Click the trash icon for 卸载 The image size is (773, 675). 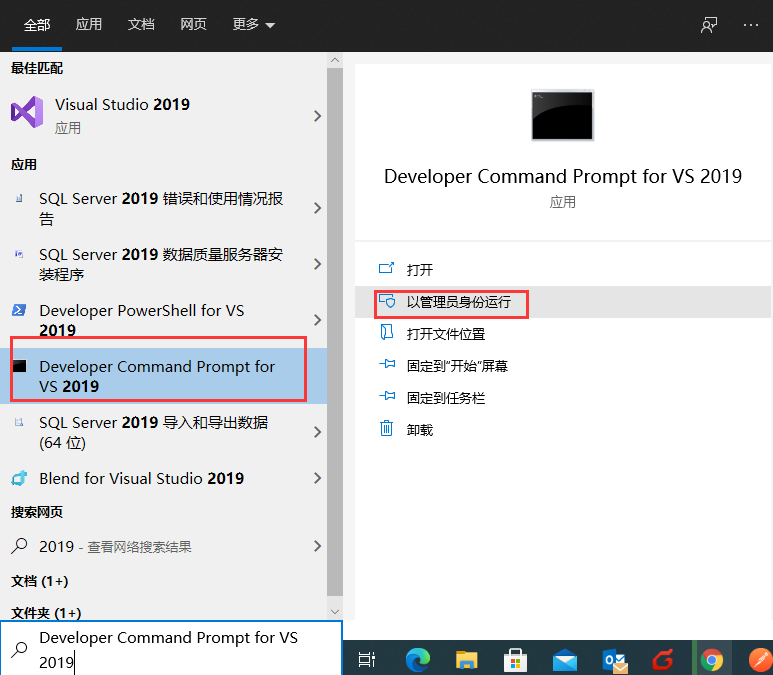386,428
